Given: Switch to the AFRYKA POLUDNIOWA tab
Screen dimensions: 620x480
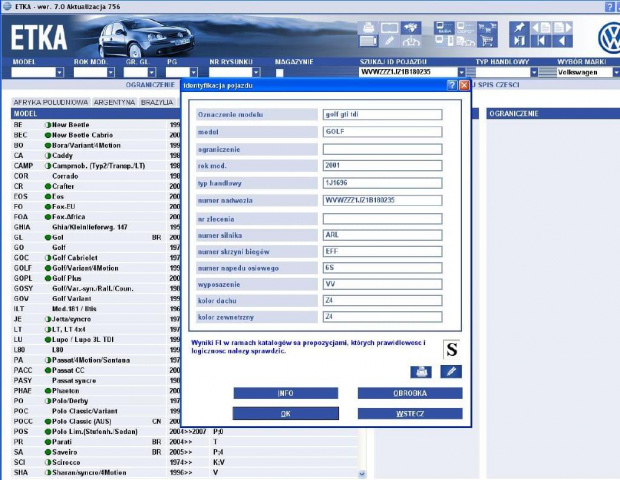Looking at the screenshot, I should [x=51, y=102].
